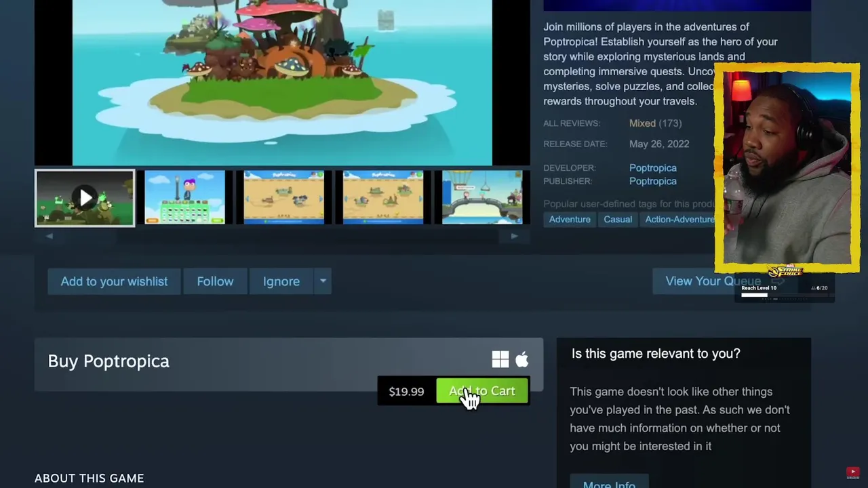This screenshot has height=488, width=868.
Task: Click the left arrow of thumbnail strip
Action: pos(50,236)
